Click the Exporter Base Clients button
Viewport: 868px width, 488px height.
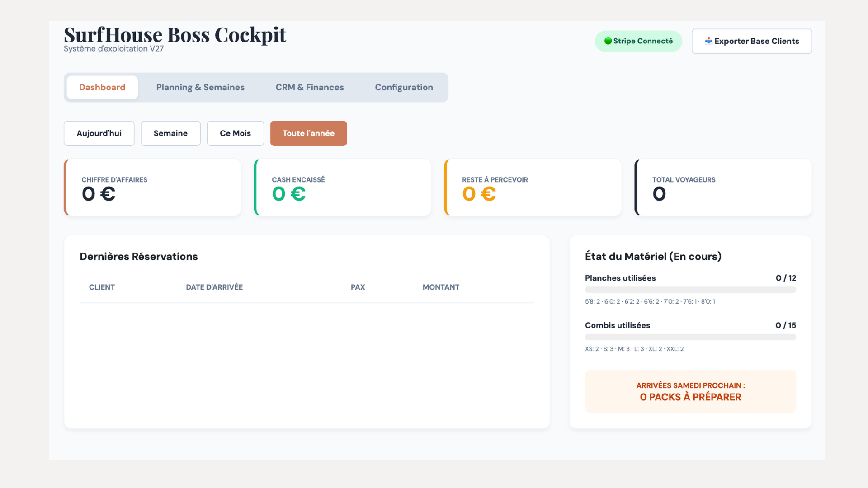pos(752,41)
